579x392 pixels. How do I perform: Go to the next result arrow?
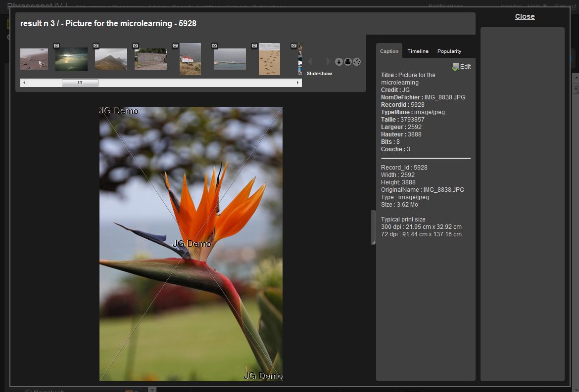(x=328, y=62)
